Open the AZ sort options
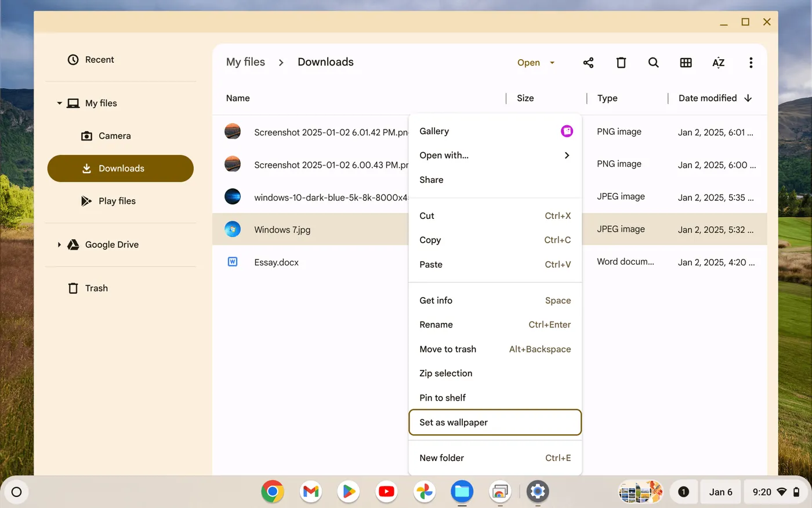This screenshot has width=812, height=508. point(719,63)
